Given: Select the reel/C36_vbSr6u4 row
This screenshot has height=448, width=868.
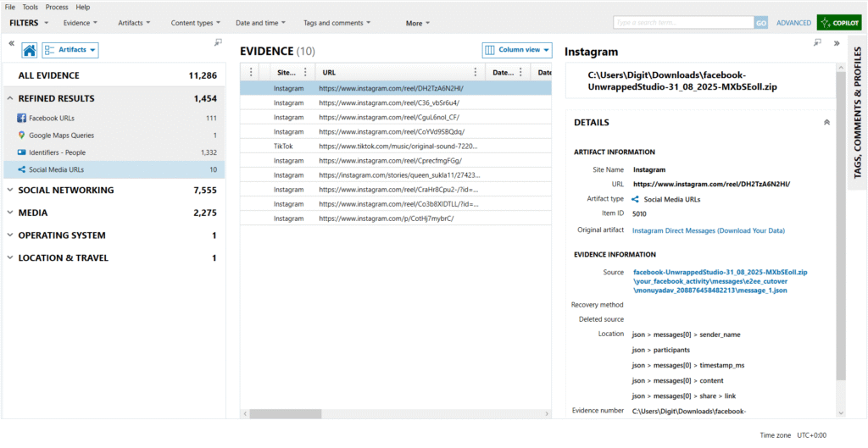Looking at the screenshot, I should [396, 102].
